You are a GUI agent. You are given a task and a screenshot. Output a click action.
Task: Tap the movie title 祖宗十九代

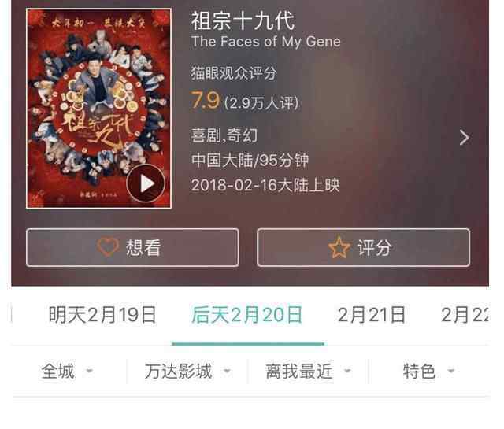[x=243, y=20]
